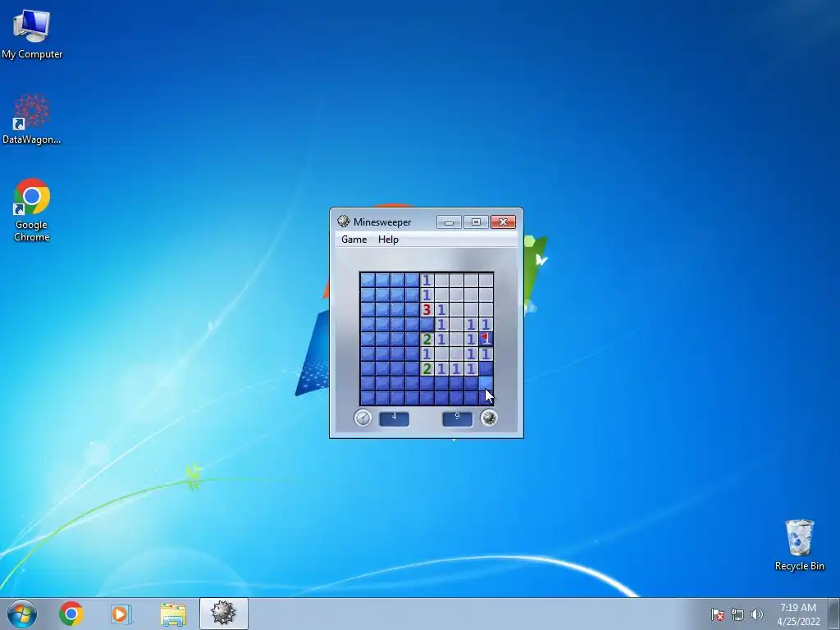Close the Minesweeper window
The width and height of the screenshot is (840, 630).
click(503, 221)
